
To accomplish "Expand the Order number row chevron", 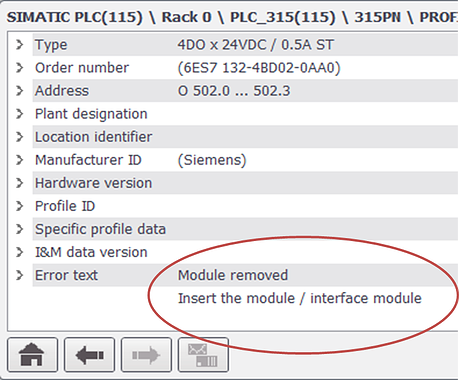I will (x=20, y=68).
